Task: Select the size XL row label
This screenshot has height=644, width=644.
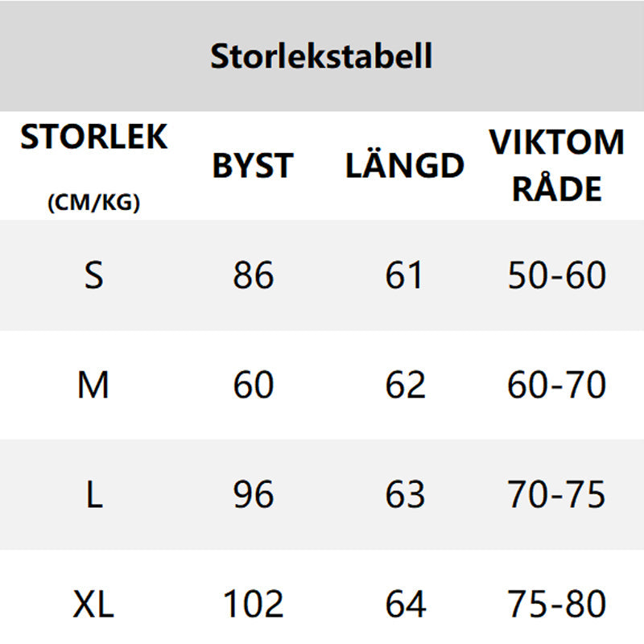Action: (x=94, y=604)
